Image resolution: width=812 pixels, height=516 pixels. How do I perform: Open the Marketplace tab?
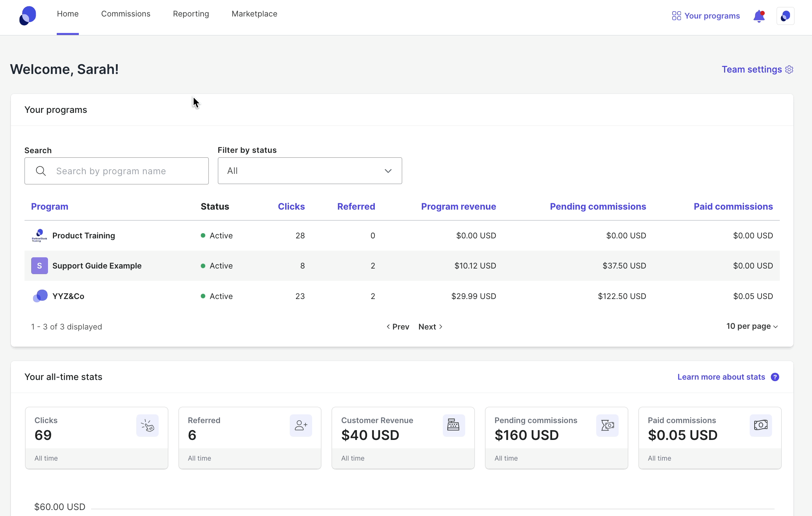254,14
